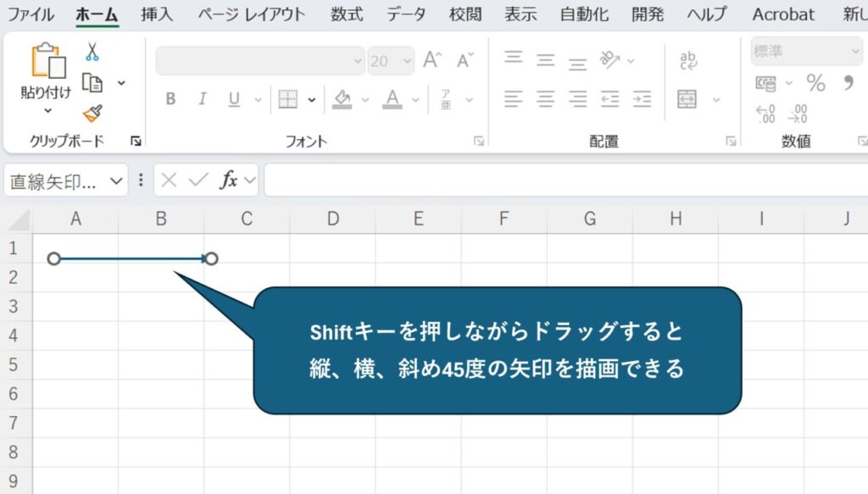Viewport: 868px width, 494px height.
Task: Wrap text with the ab wrap icon
Action: tap(688, 60)
